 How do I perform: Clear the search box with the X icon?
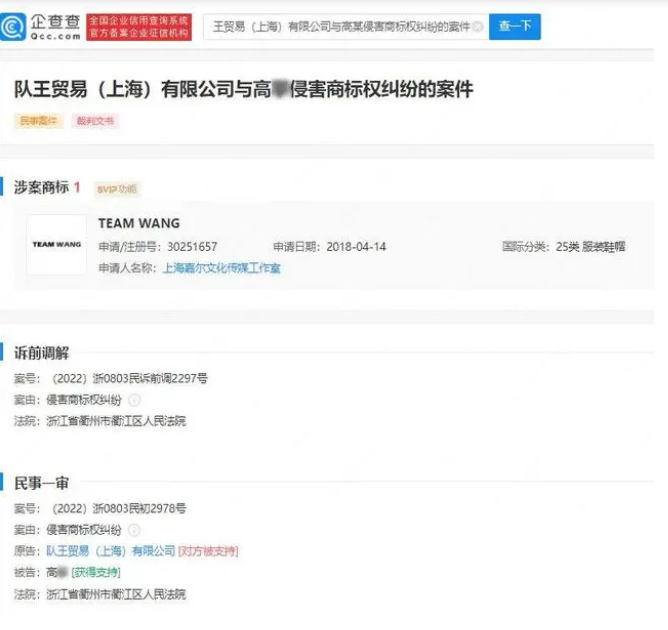(478, 27)
